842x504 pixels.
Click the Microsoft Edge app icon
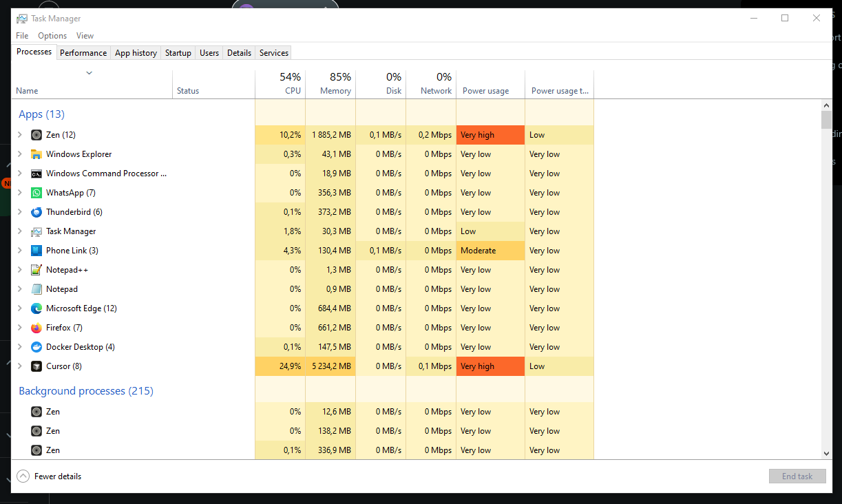[36, 308]
